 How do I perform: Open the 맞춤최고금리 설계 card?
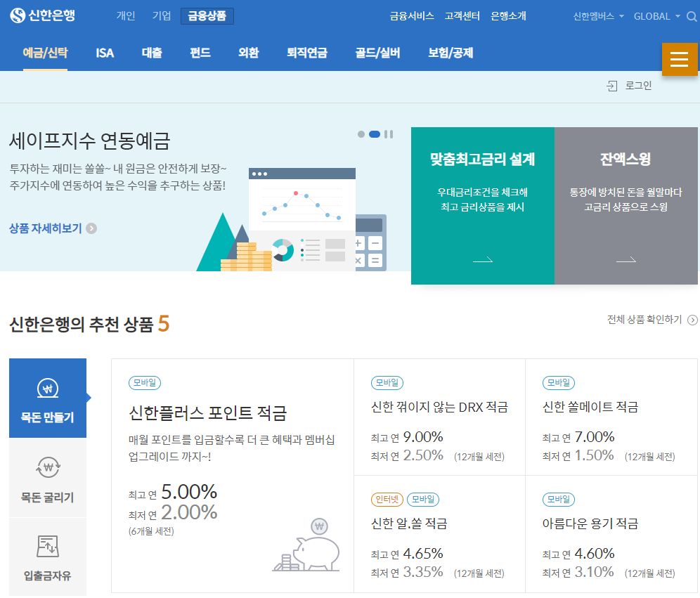pos(483,206)
